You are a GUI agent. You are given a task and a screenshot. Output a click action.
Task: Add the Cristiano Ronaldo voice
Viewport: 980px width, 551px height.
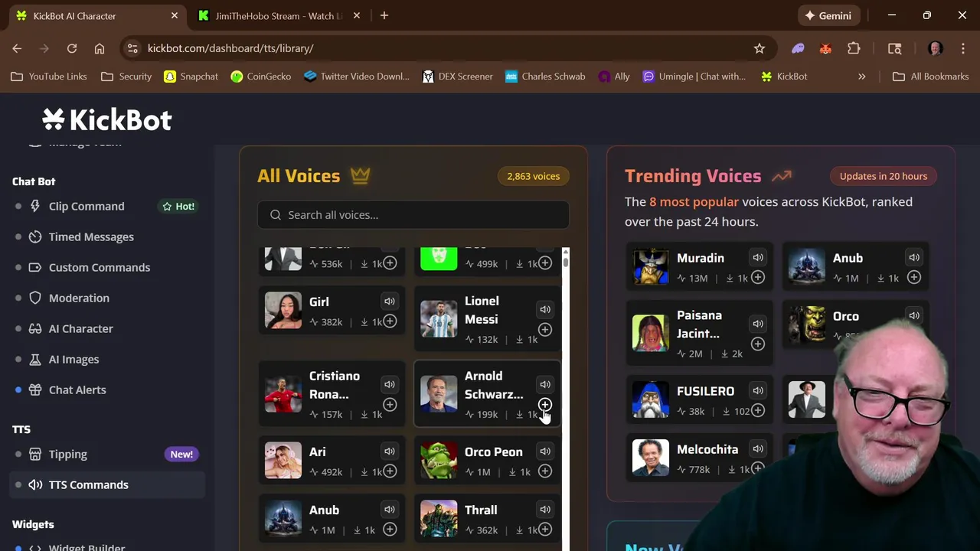(390, 404)
